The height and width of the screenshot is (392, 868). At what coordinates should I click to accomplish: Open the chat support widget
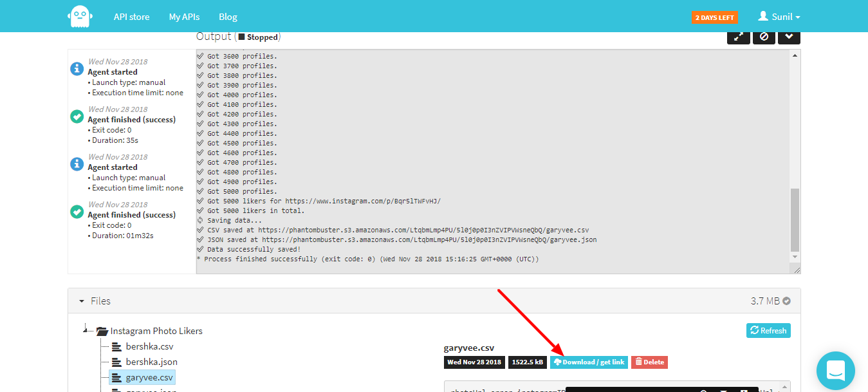click(835, 371)
